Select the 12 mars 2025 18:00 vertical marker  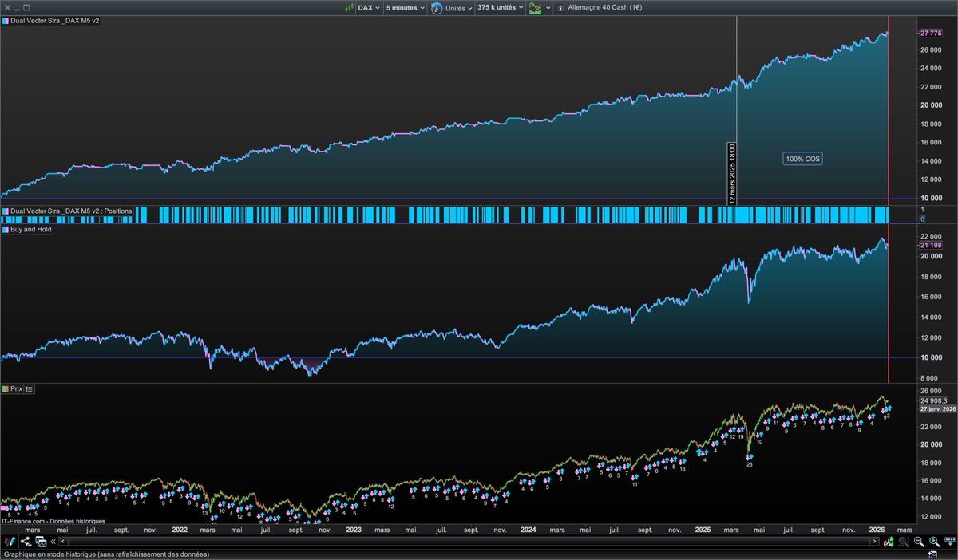730,173
